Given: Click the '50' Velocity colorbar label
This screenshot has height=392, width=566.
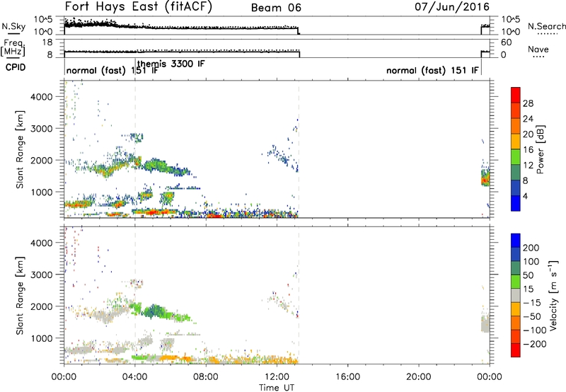Looking at the screenshot, I should click(x=529, y=275).
